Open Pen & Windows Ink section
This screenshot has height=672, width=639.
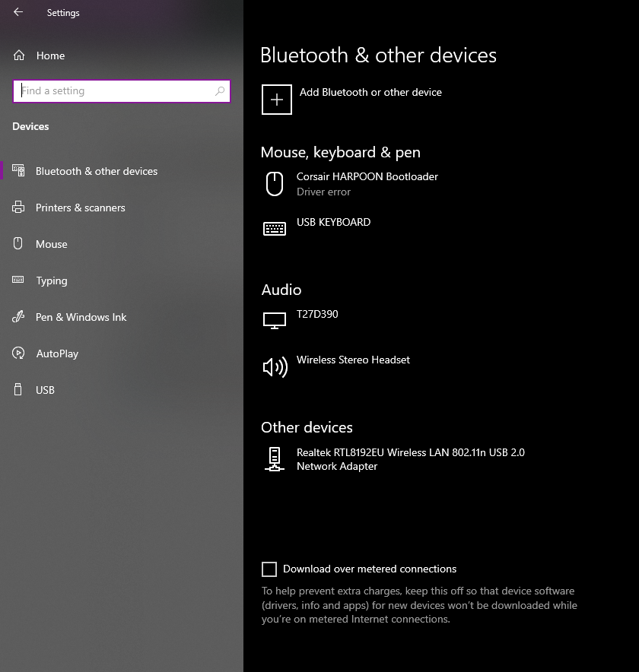81,317
